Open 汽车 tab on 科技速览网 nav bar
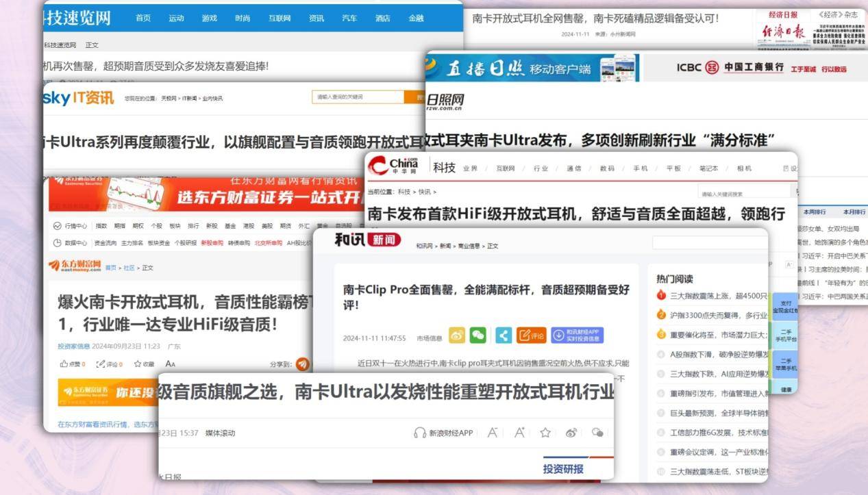 click(349, 18)
